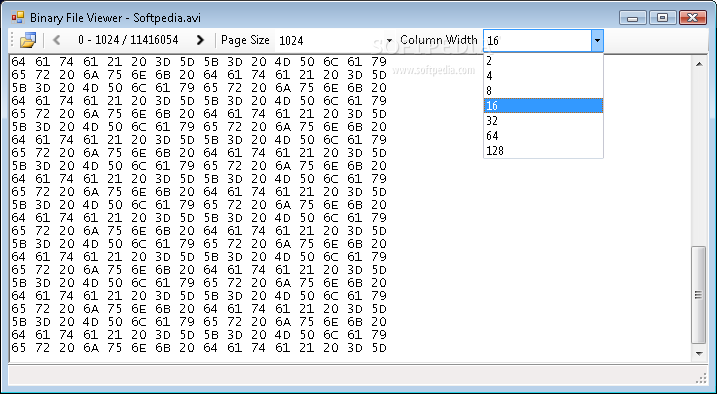The image size is (717, 394).
Task: Select column width 32
Action: pos(543,121)
